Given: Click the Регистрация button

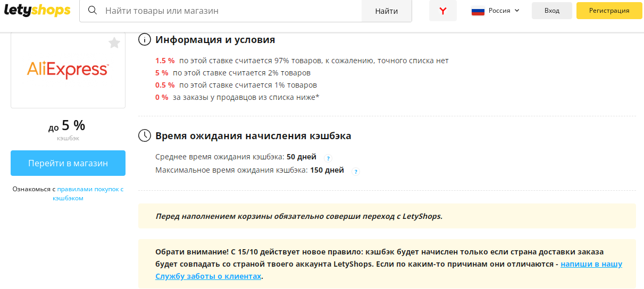Looking at the screenshot, I should (609, 11).
